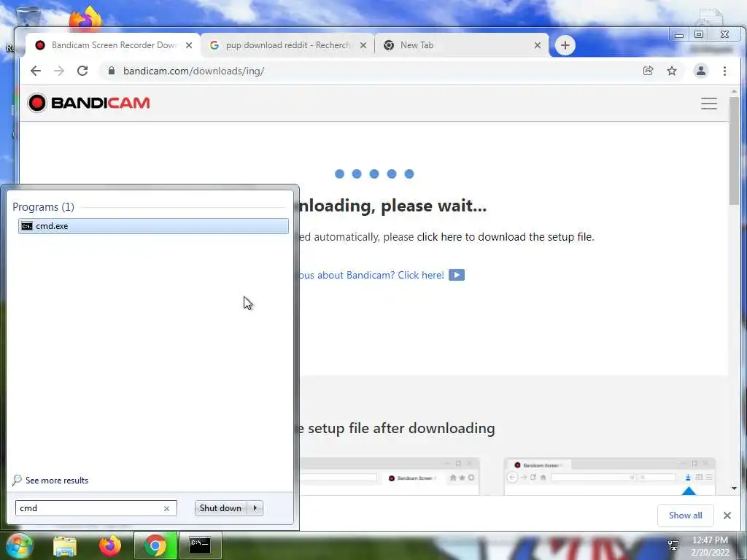This screenshot has width=747, height=560.
Task: Click the Programs (1) header
Action: (x=43, y=206)
